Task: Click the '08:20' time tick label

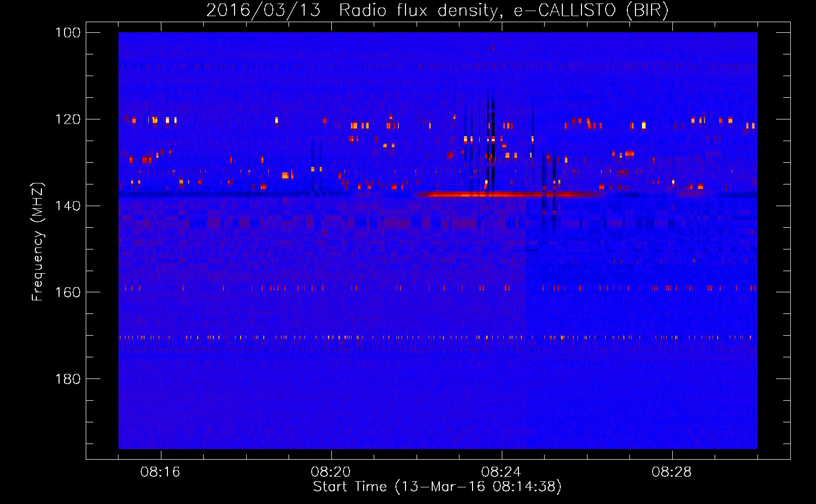Action: coord(331,472)
